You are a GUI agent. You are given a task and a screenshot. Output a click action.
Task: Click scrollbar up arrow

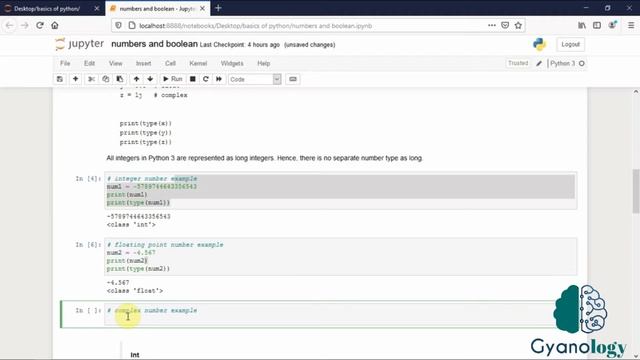click(x=636, y=92)
